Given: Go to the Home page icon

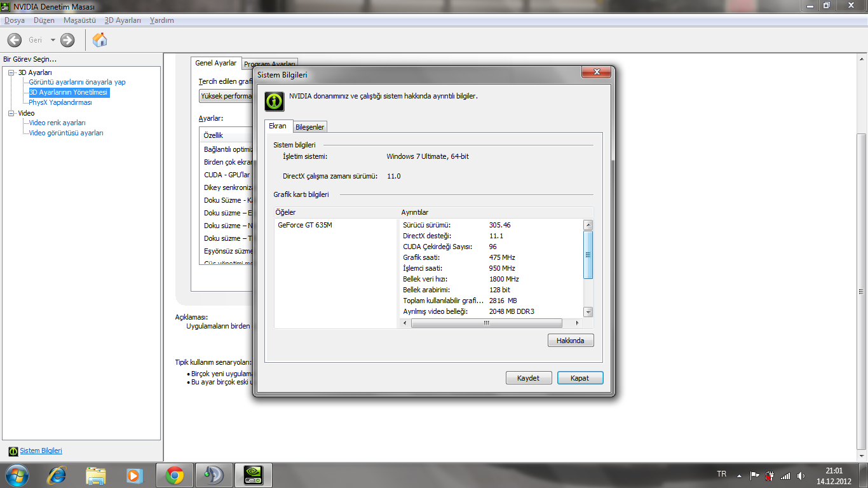Looking at the screenshot, I should [x=100, y=40].
